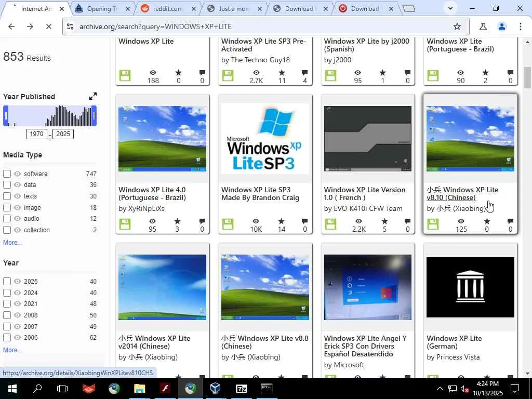This screenshot has height=399, width=532.
Task: Switch to the reddit.com tab
Action: tap(168, 9)
